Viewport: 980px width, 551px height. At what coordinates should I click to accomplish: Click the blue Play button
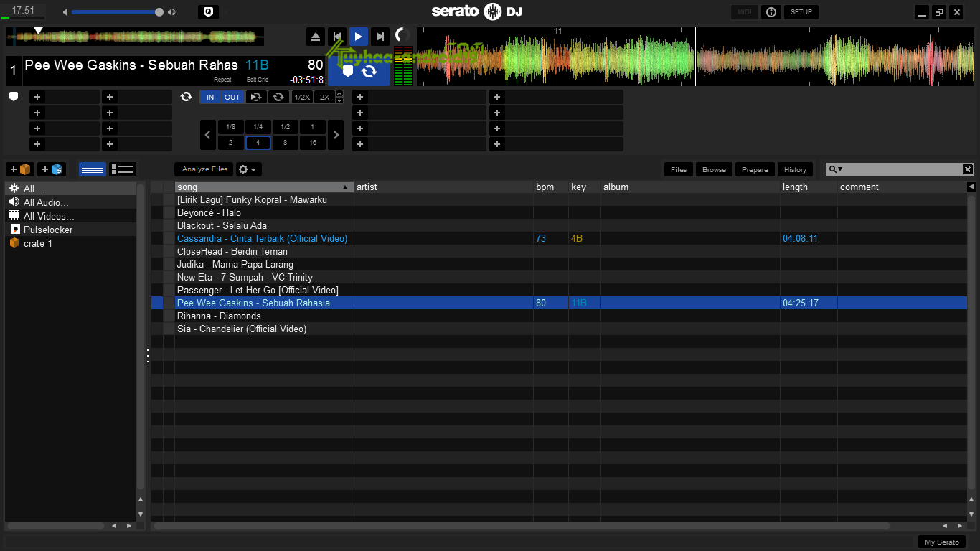[x=359, y=37]
